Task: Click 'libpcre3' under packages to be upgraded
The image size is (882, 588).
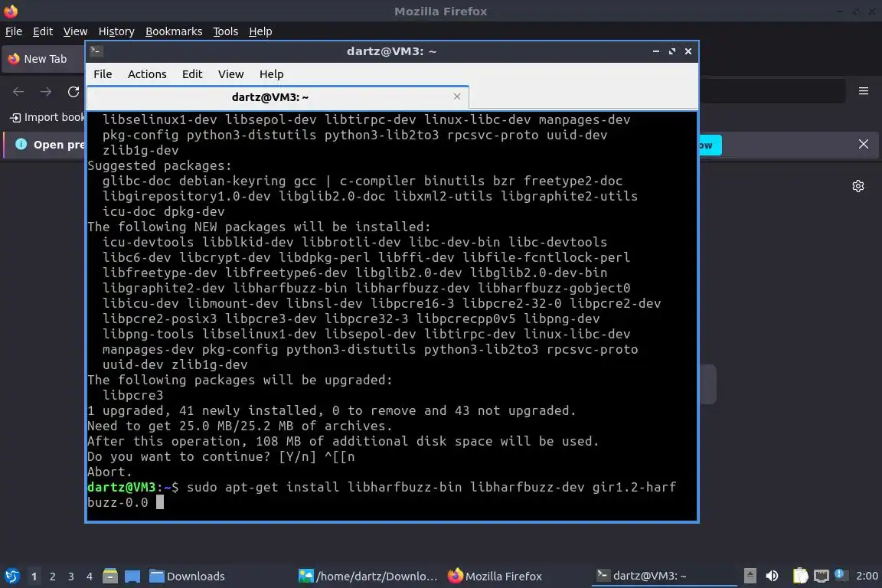Action: tap(132, 396)
